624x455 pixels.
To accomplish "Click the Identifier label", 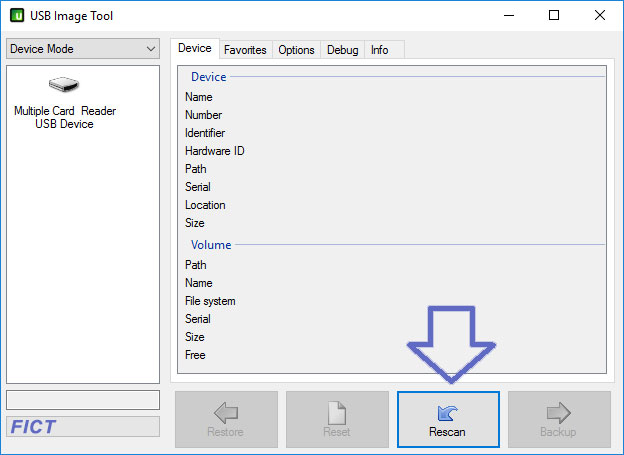I will [205, 133].
